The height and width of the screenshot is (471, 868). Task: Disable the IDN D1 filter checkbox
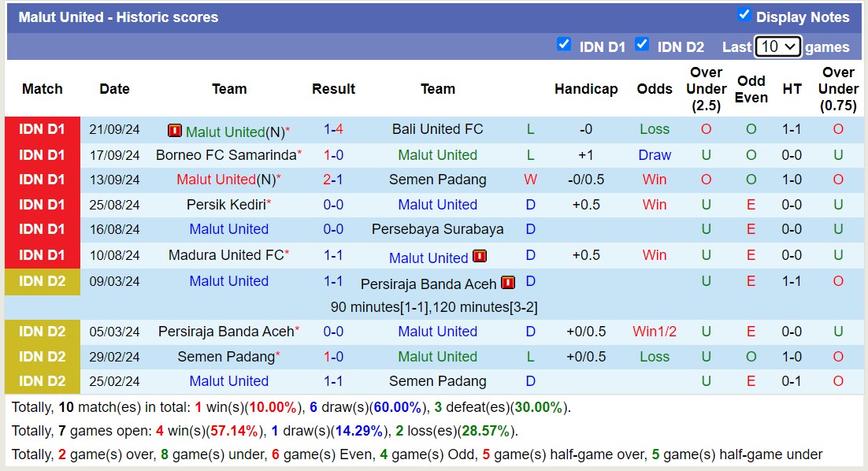click(565, 45)
